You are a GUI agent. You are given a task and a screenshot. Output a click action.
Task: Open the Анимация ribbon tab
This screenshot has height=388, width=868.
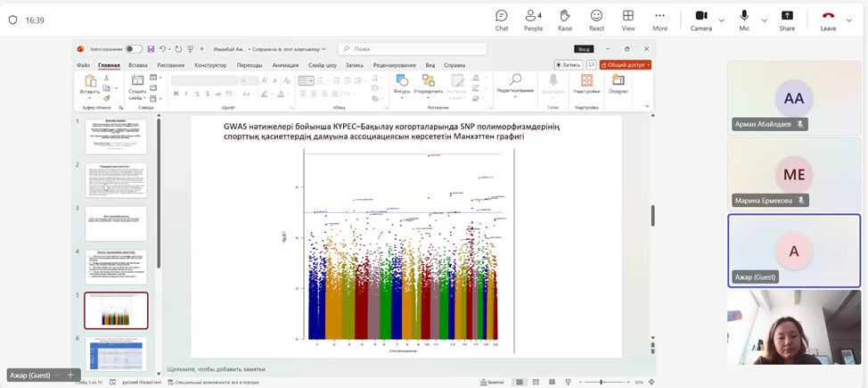[285, 65]
